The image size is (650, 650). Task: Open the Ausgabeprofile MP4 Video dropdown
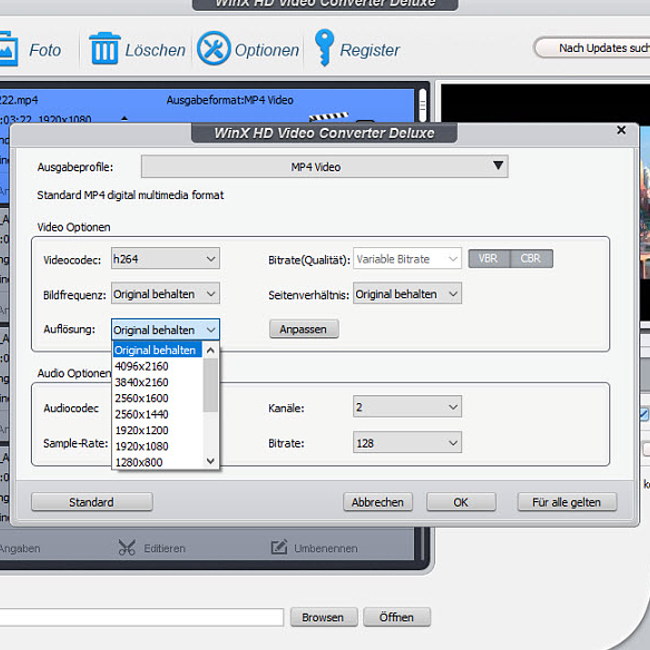point(324,167)
